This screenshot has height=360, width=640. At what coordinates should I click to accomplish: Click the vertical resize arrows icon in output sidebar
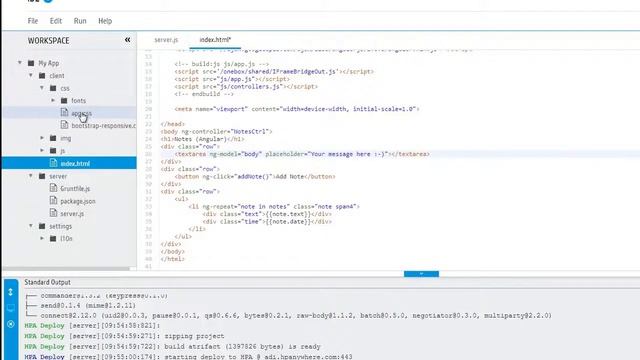coord(11,292)
